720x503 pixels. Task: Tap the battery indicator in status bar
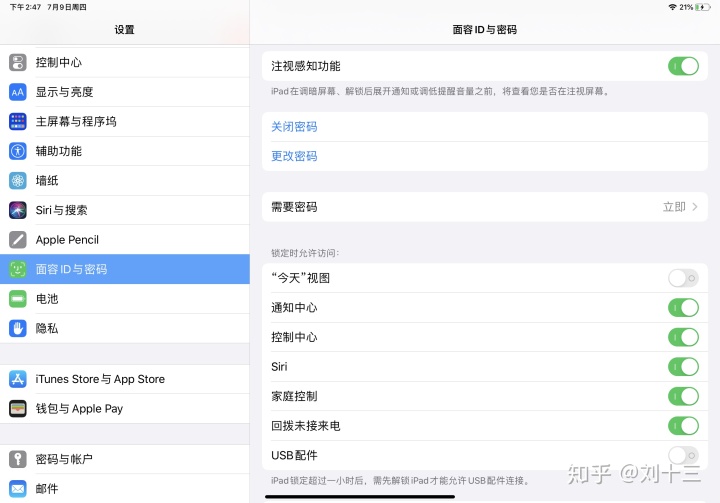(x=703, y=7)
